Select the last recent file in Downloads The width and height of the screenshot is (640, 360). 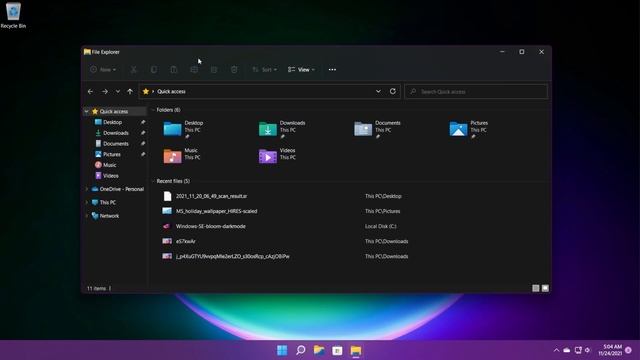[233, 257]
